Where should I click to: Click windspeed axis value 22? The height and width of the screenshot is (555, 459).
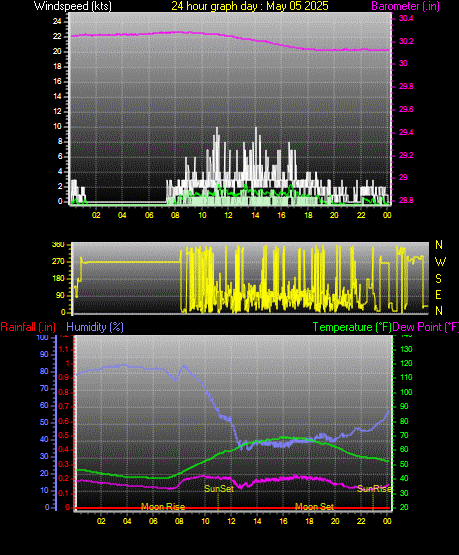[x=57, y=36]
